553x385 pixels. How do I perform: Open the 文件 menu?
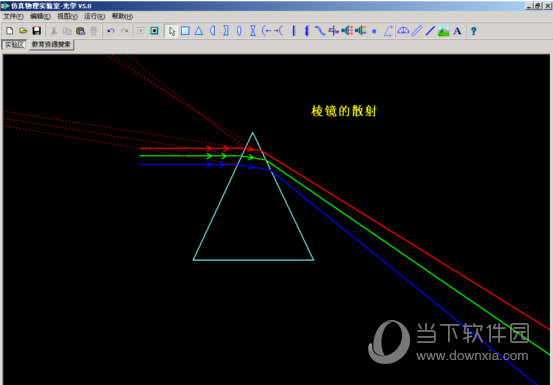[x=13, y=16]
